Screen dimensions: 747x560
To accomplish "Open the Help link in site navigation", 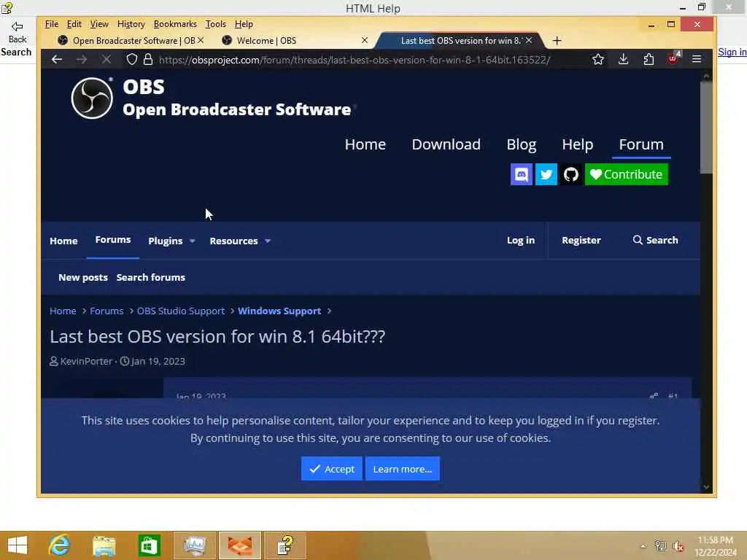I will coord(578,144).
